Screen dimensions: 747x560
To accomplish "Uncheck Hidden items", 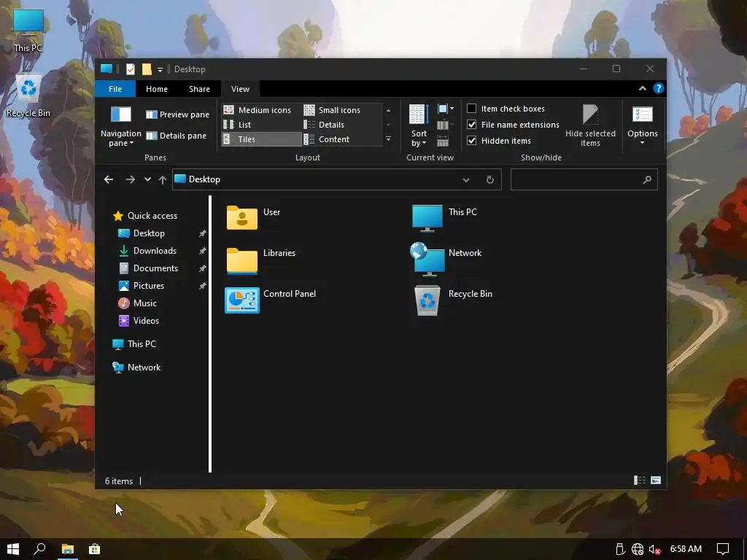I will pos(499,141).
